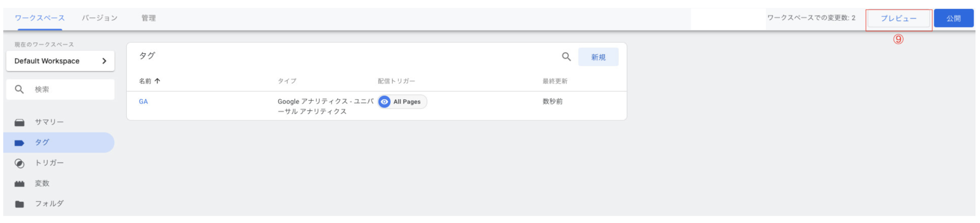This screenshot has width=980, height=223.
Task: Open the GA tag link
Action: (x=143, y=102)
